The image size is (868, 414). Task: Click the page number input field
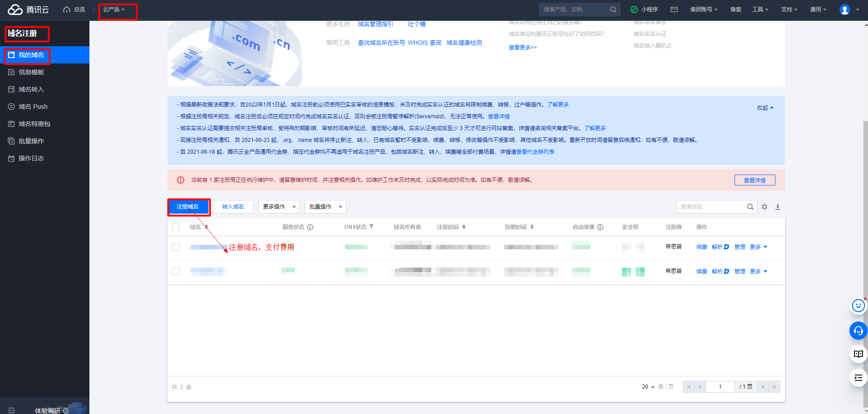point(720,387)
